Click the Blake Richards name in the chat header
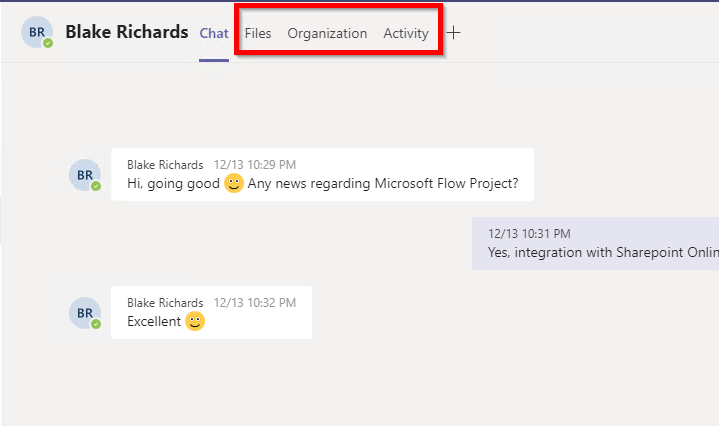719x426 pixels. coord(127,32)
